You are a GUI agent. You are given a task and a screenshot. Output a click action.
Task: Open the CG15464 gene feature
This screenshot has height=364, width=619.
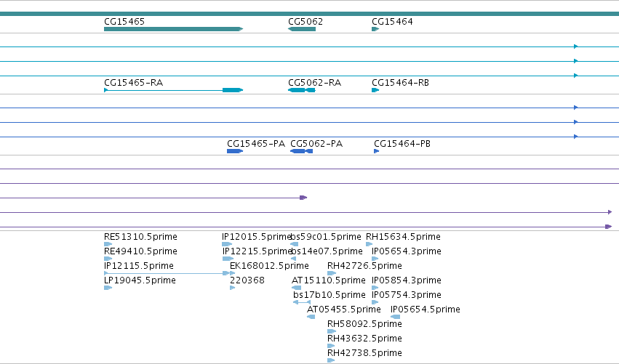pyautogui.click(x=375, y=29)
